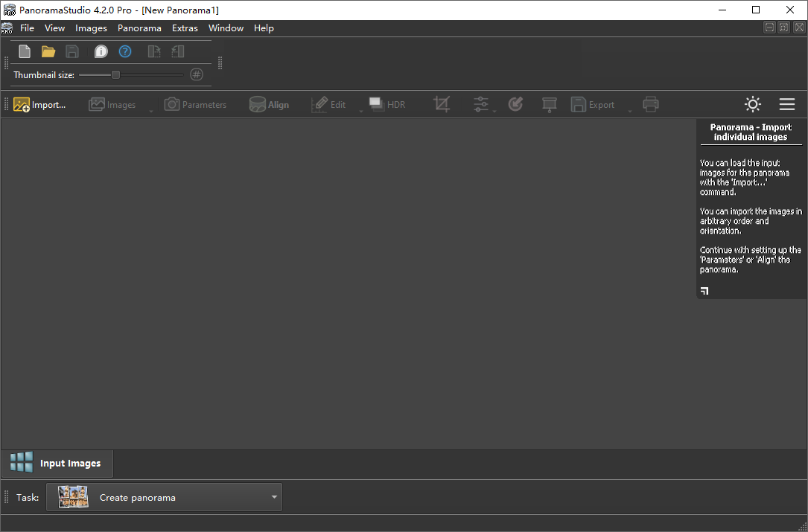Adjust the Thumbnail size slider handle
This screenshot has width=808, height=532.
tap(116, 74)
